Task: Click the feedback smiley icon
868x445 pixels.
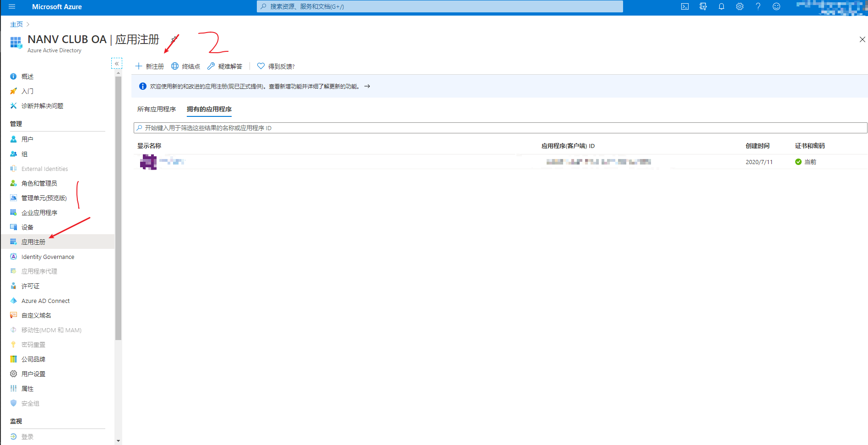Action: (776, 6)
